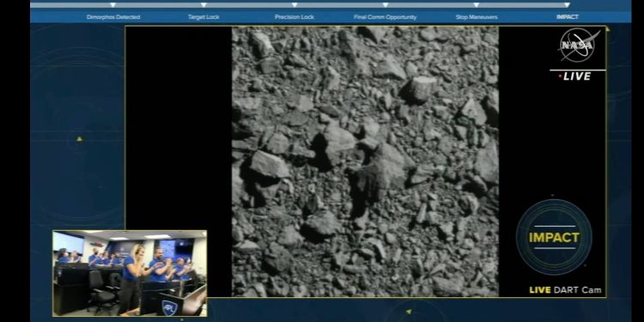Select the 'Precision Lock' timeline label
The height and width of the screenshot is (322, 644).
tap(295, 17)
